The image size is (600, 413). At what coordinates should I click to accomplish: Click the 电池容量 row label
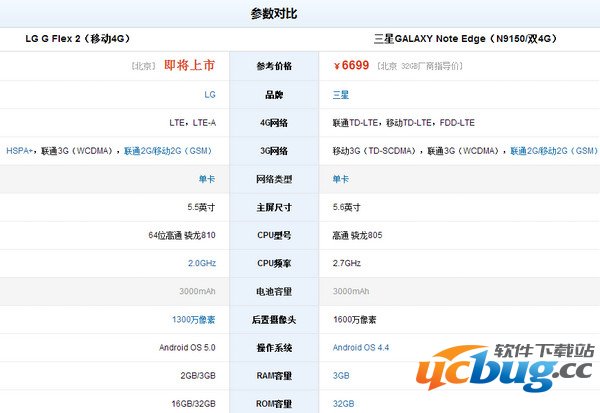[277, 291]
